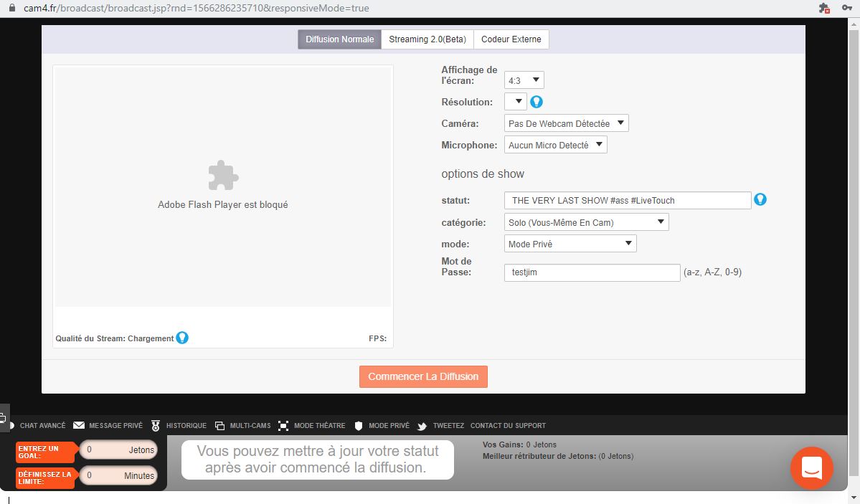
Task: Click the info bulb beside the statut field
Action: (x=760, y=199)
